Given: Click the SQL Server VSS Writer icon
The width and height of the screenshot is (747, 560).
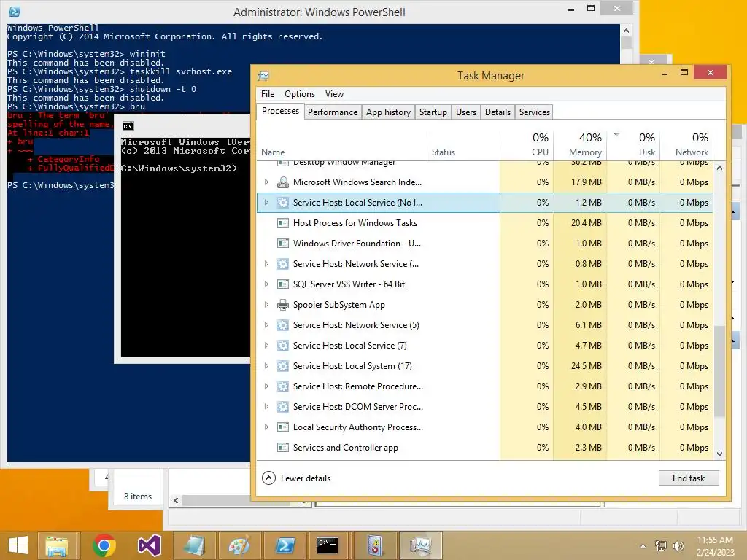Looking at the screenshot, I should (283, 284).
